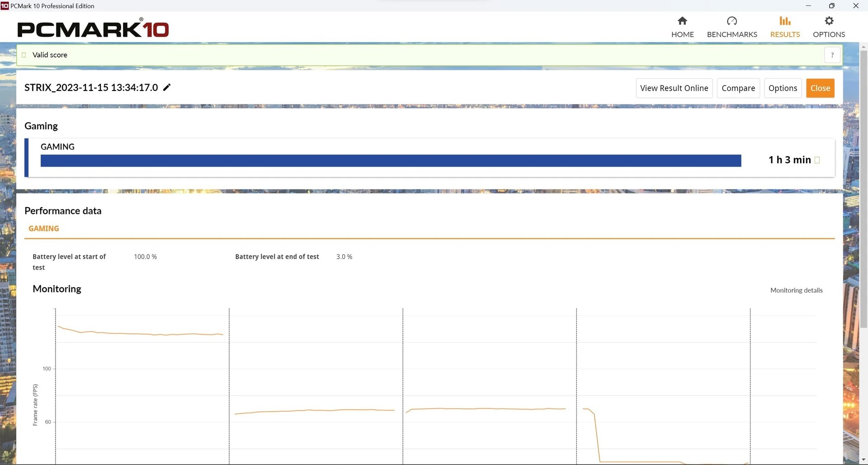Click the small icon next to 1 h 3 min

817,160
